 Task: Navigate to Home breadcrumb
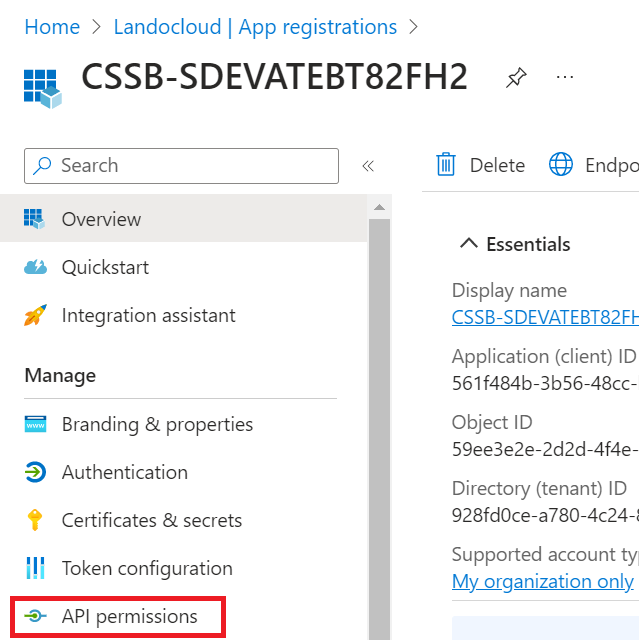52,27
